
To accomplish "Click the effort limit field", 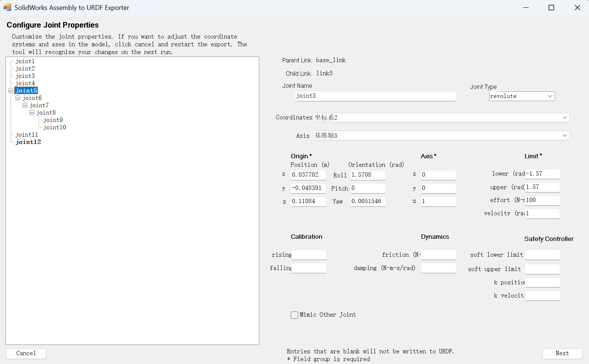I will point(542,200).
